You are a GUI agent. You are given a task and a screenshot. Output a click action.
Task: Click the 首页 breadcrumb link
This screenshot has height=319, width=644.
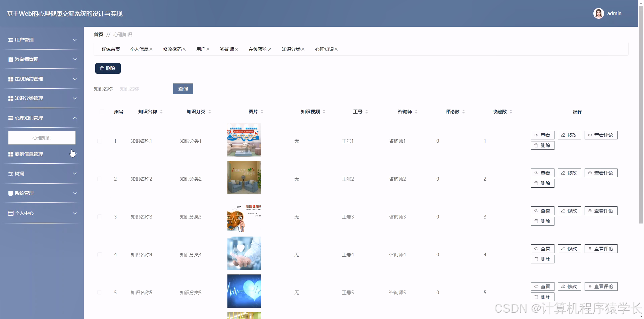click(x=98, y=34)
